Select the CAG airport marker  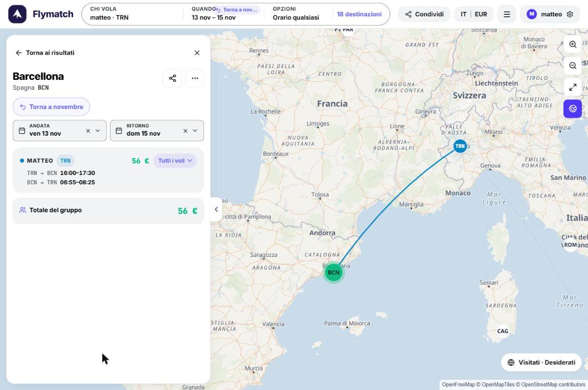[503, 331]
